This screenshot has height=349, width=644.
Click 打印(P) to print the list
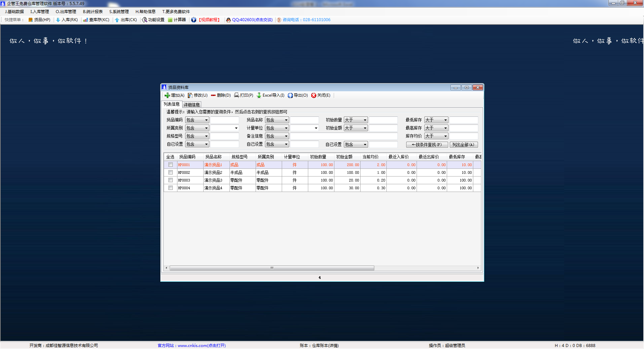(x=244, y=95)
